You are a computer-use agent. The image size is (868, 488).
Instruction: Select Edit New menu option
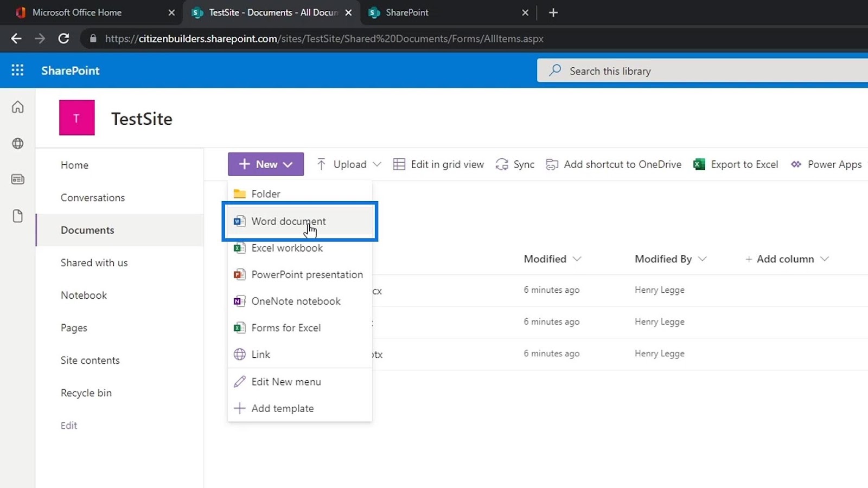click(x=300, y=382)
